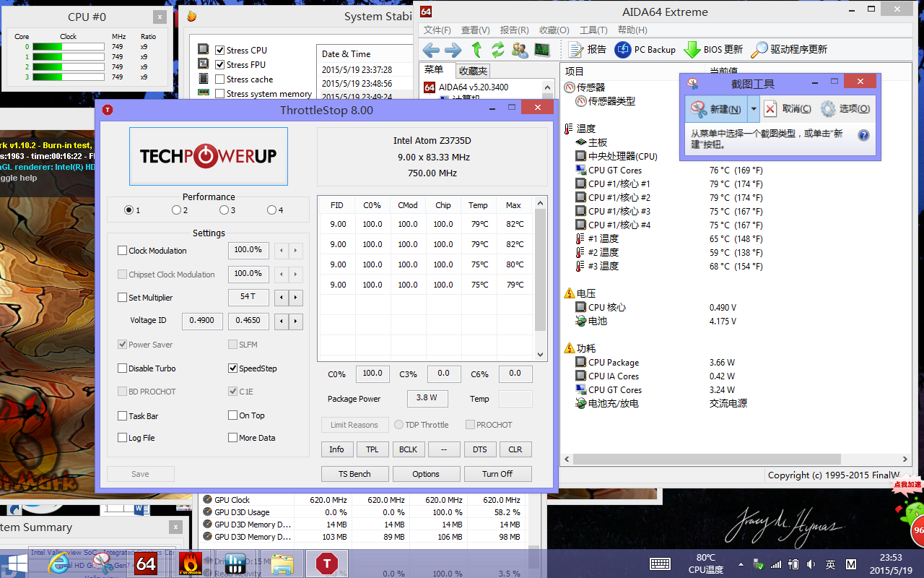Open the 收藏(O) menu in AIDA64

[x=554, y=30]
